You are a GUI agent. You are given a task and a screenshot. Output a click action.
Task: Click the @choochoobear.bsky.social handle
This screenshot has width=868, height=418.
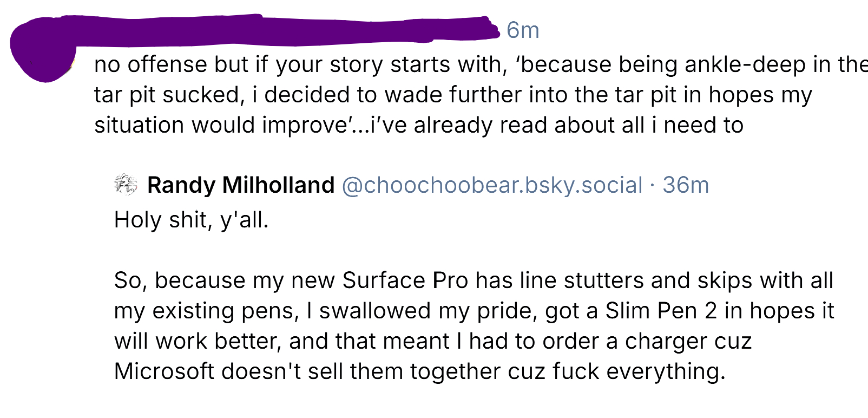coord(492,185)
